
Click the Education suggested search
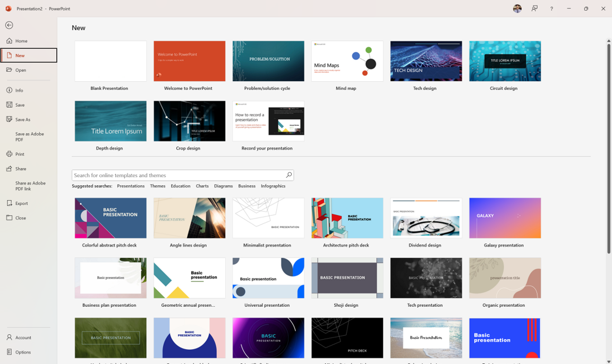(x=181, y=186)
